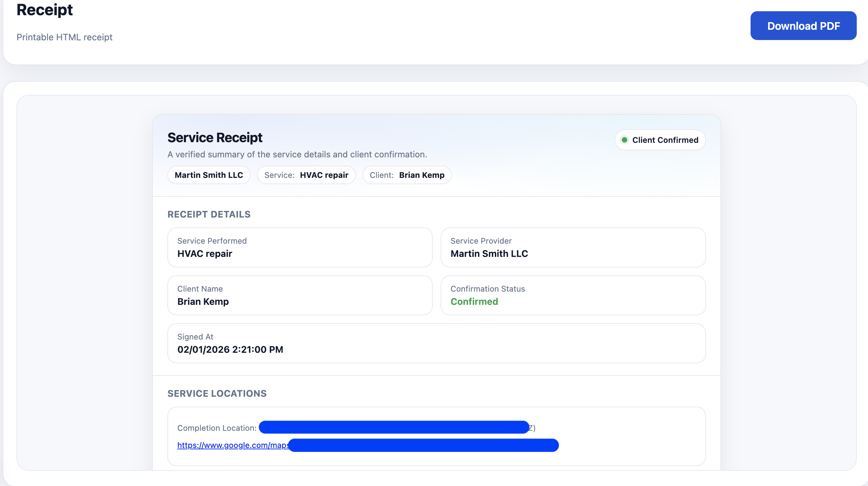Click the SERVICE LOCATIONS section header

(x=217, y=393)
